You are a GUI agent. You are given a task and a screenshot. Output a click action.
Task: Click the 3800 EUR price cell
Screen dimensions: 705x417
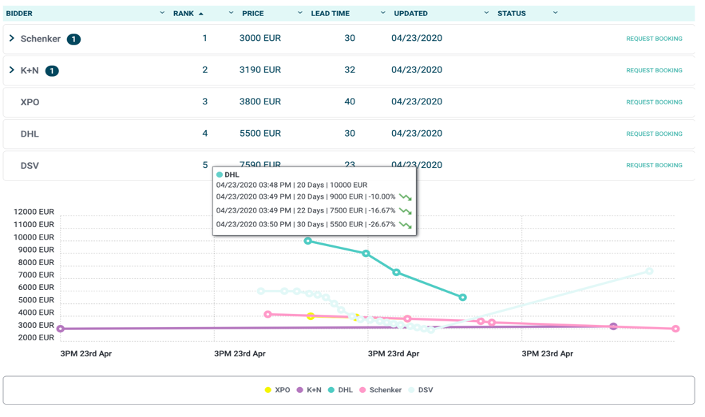(x=260, y=102)
